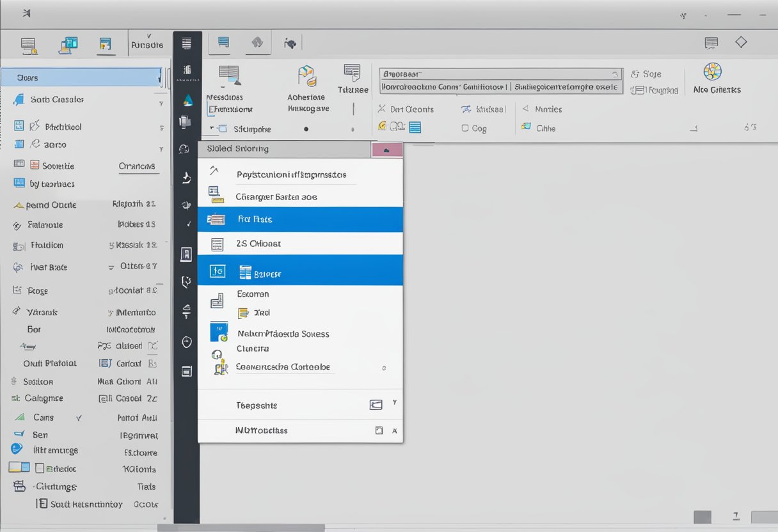Click the send/paper-plane icon in the dark sidebar
778x532 pixels.
coord(186,177)
